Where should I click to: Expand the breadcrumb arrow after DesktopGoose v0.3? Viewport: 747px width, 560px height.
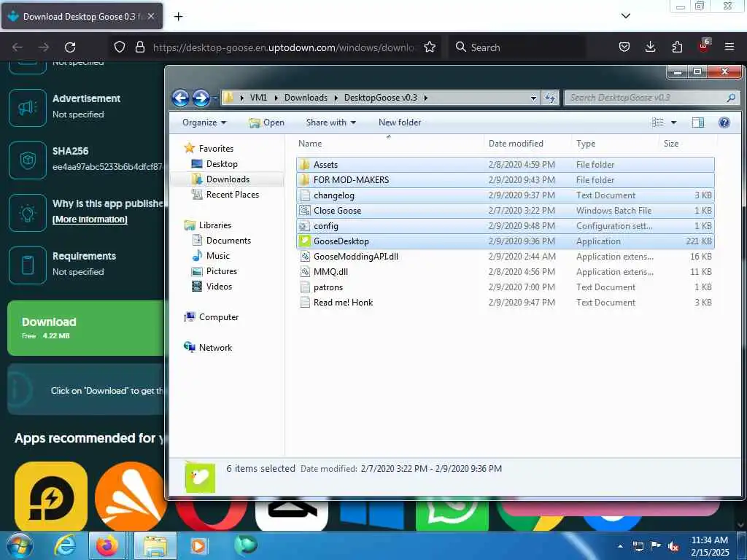(x=425, y=98)
